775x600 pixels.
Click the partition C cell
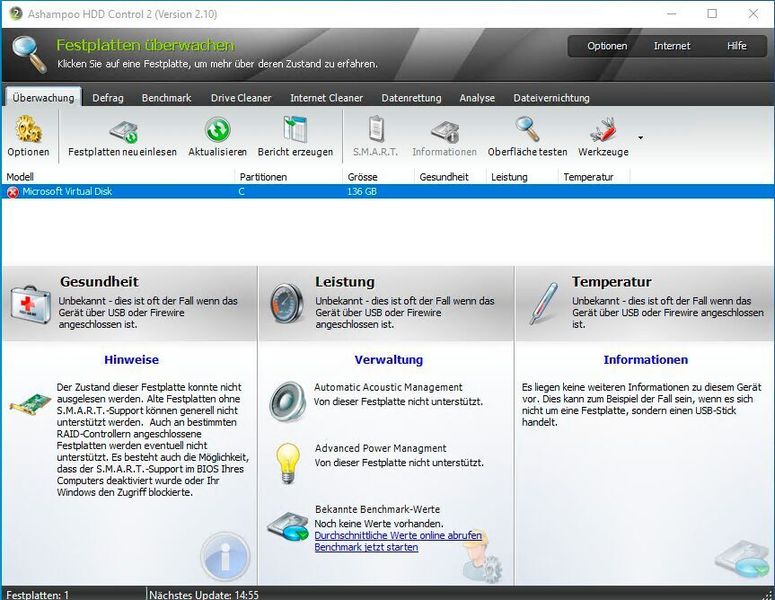pos(241,192)
